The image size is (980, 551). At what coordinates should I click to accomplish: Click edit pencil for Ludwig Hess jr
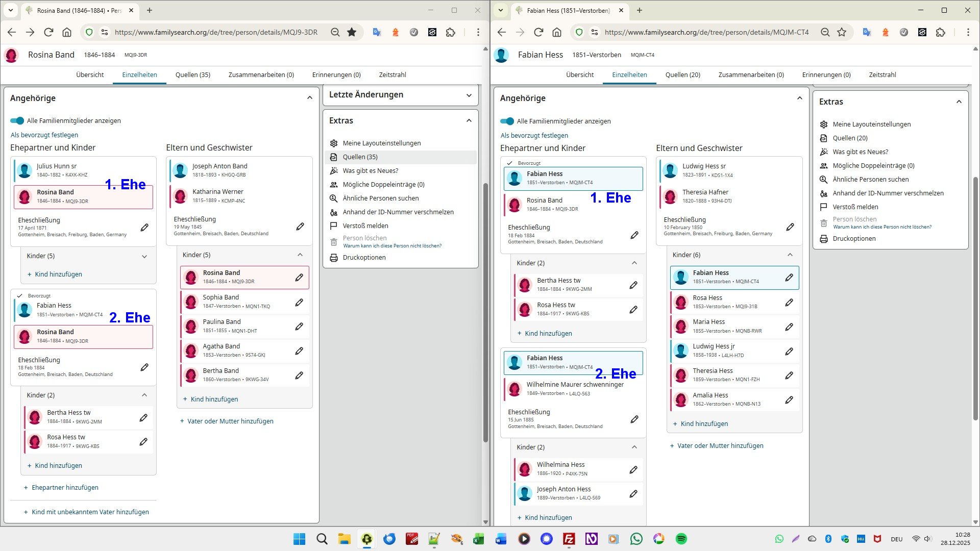tap(789, 351)
